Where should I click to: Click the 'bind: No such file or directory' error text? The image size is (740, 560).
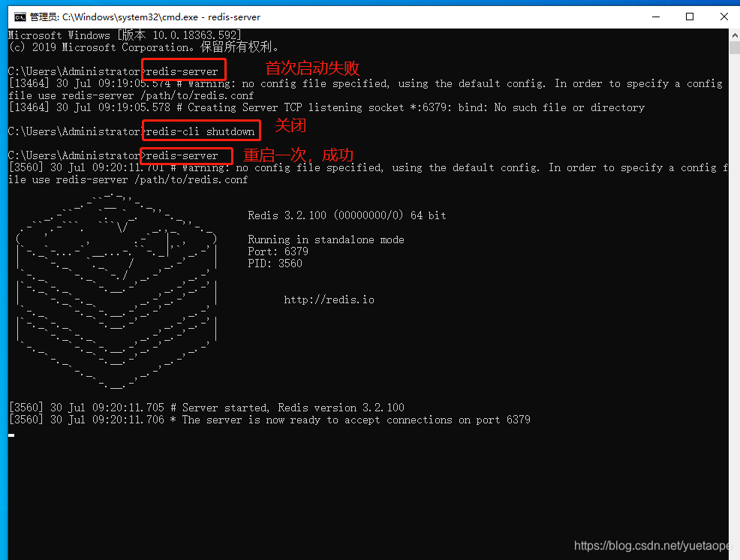pyautogui.click(x=551, y=107)
